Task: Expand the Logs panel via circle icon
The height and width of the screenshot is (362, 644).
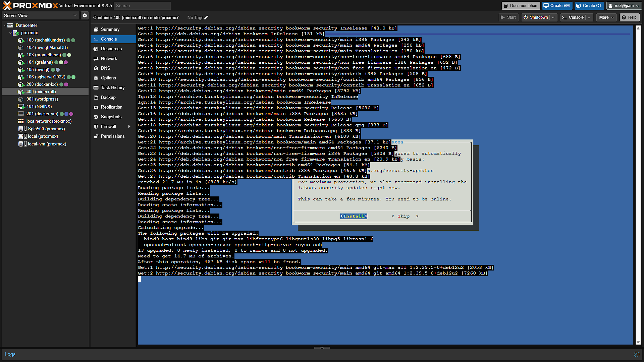Action: coord(636,354)
